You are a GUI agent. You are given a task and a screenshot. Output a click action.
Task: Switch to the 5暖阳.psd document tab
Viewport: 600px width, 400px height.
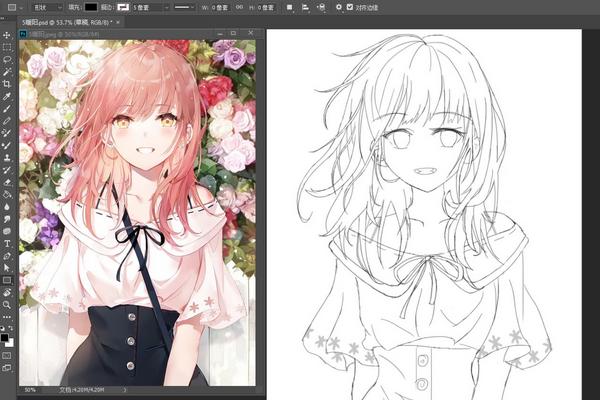click(x=67, y=23)
